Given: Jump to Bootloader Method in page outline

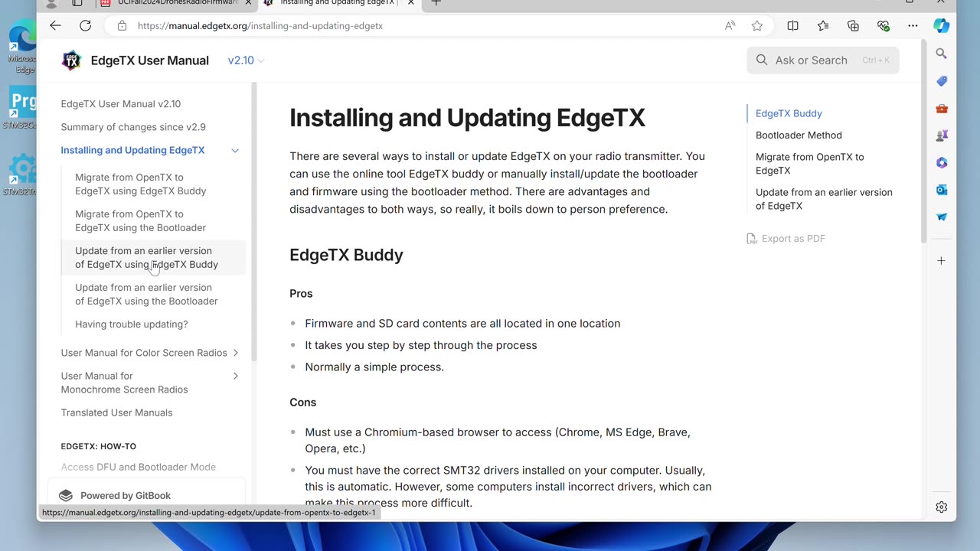Looking at the screenshot, I should (x=799, y=135).
